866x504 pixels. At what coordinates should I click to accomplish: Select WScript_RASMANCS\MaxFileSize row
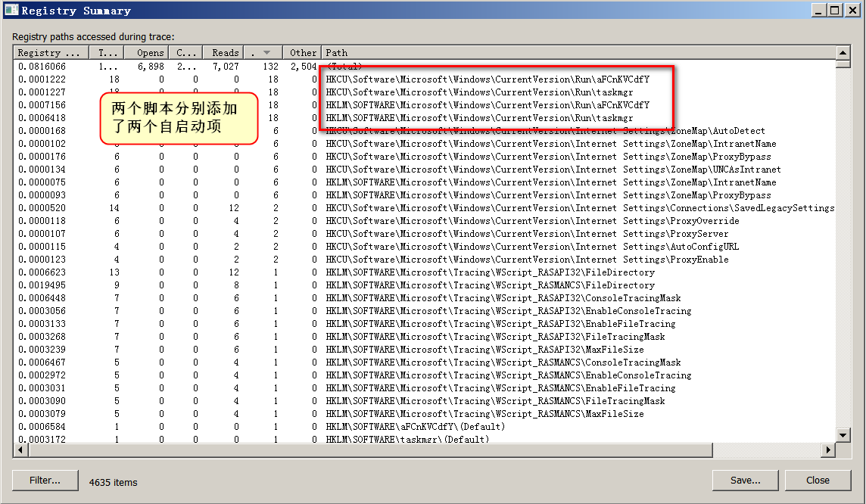pos(425,414)
